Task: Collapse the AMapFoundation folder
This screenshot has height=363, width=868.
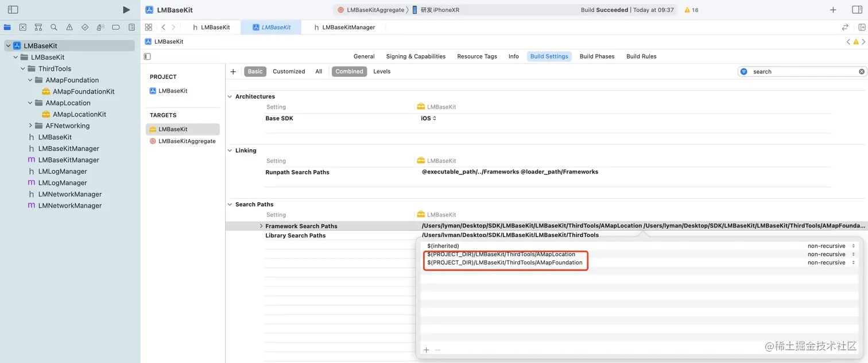Action: (x=30, y=80)
